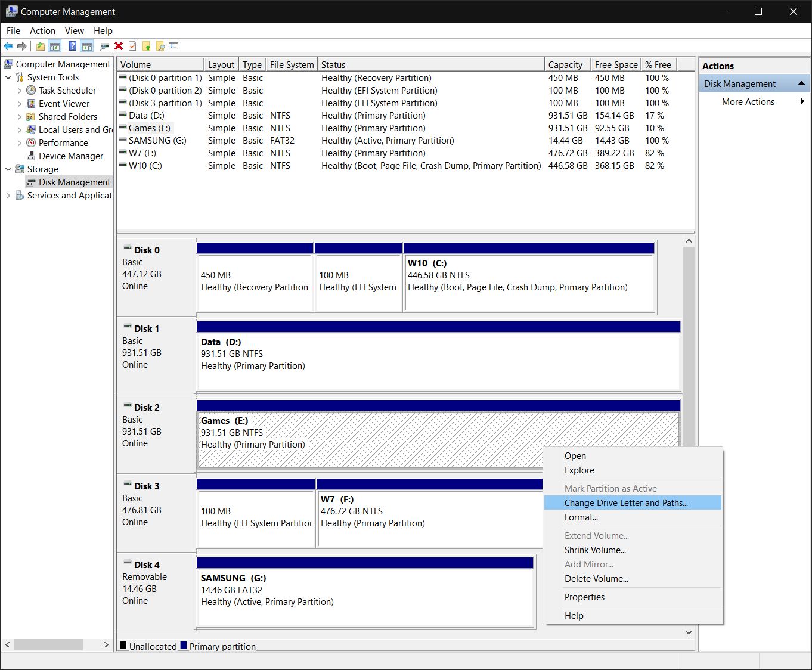This screenshot has width=812, height=670.
Task: Sort by the Status column header
Action: coord(430,64)
